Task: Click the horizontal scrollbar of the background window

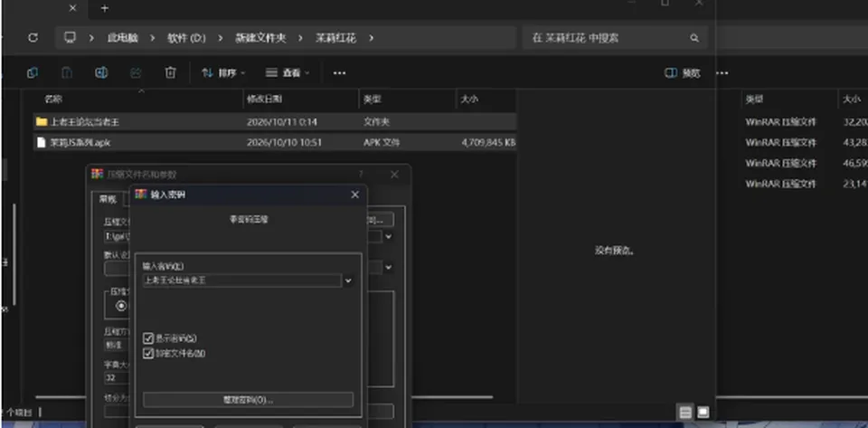Action: pos(792,397)
